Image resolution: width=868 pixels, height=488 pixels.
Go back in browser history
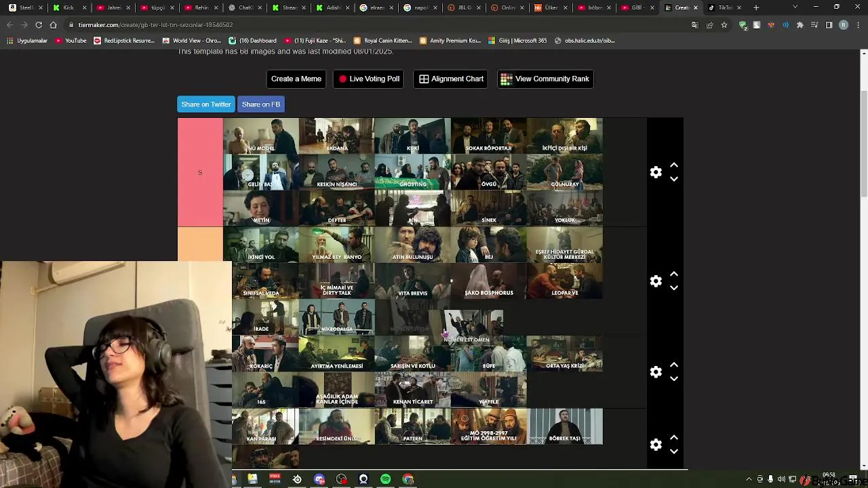[x=9, y=25]
